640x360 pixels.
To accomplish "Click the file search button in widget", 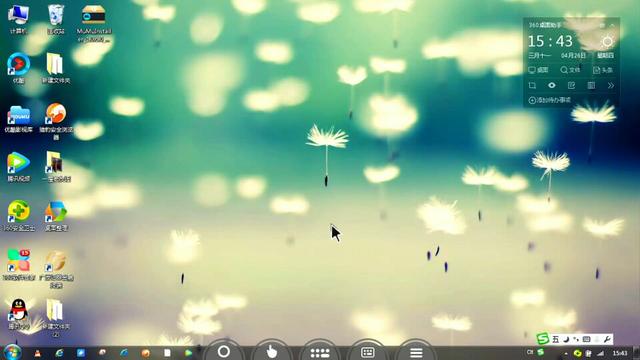I will point(570,70).
